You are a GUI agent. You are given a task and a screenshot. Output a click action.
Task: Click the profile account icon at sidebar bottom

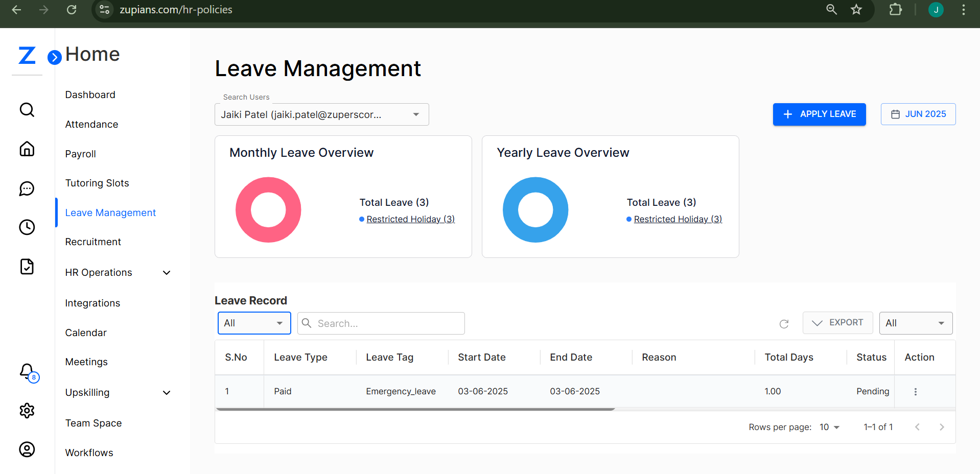click(27, 449)
